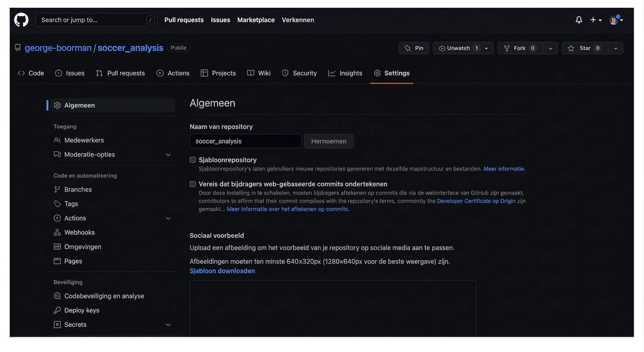The image size is (644, 352).
Task: Click the repository name input field
Action: 246,141
